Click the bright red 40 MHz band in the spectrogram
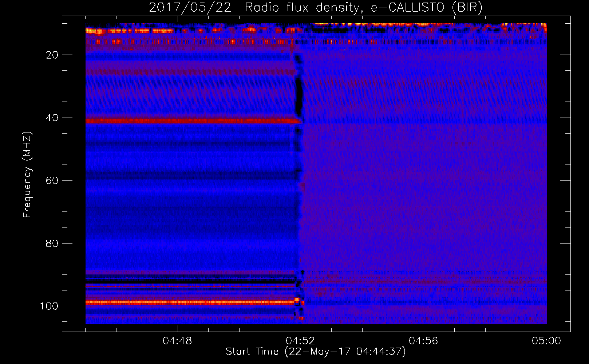The width and height of the screenshot is (589, 364). [193, 120]
